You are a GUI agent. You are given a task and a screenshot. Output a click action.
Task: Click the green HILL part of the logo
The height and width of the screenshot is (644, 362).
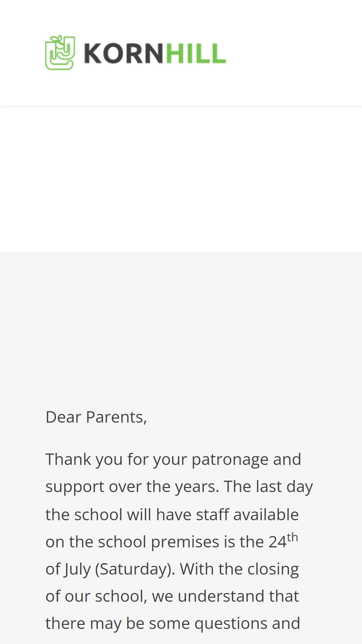click(196, 53)
